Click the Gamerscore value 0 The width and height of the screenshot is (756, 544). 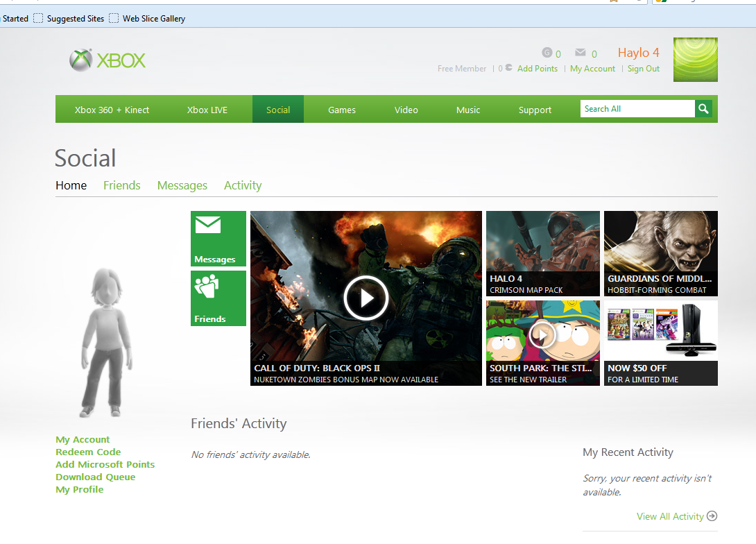click(558, 54)
